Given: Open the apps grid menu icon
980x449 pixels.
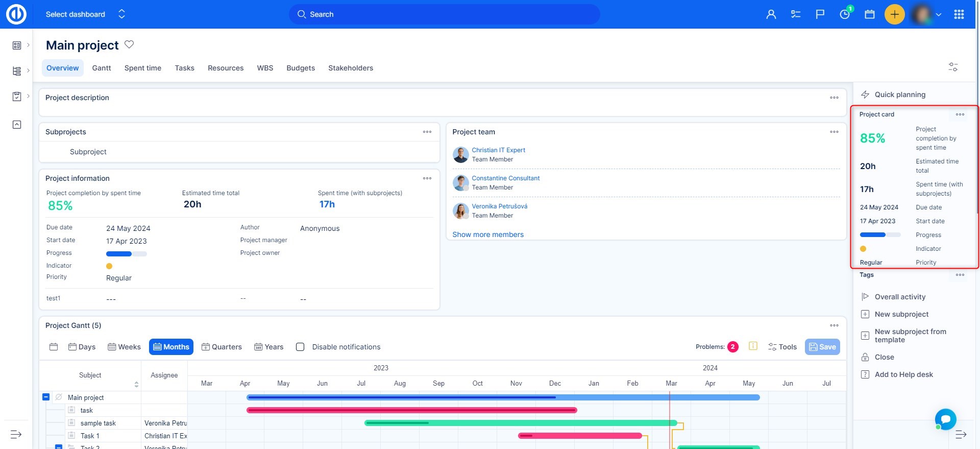Looking at the screenshot, I should (x=959, y=14).
